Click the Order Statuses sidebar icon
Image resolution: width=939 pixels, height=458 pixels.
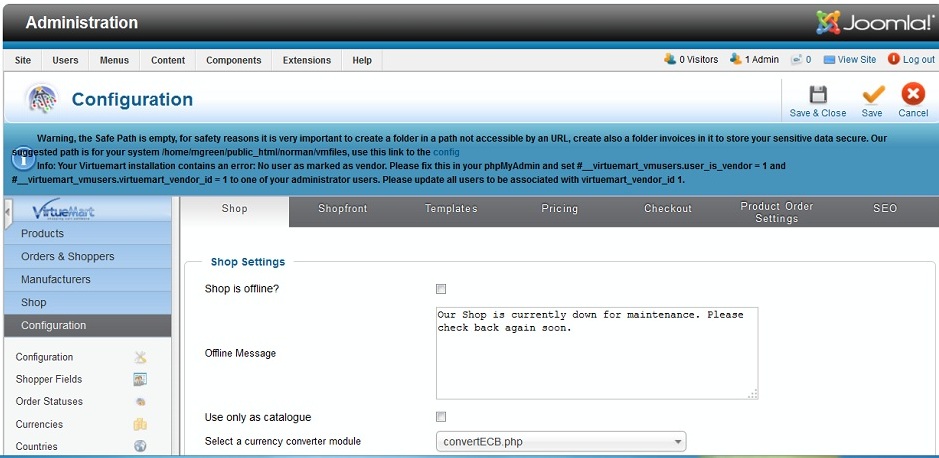(140, 402)
